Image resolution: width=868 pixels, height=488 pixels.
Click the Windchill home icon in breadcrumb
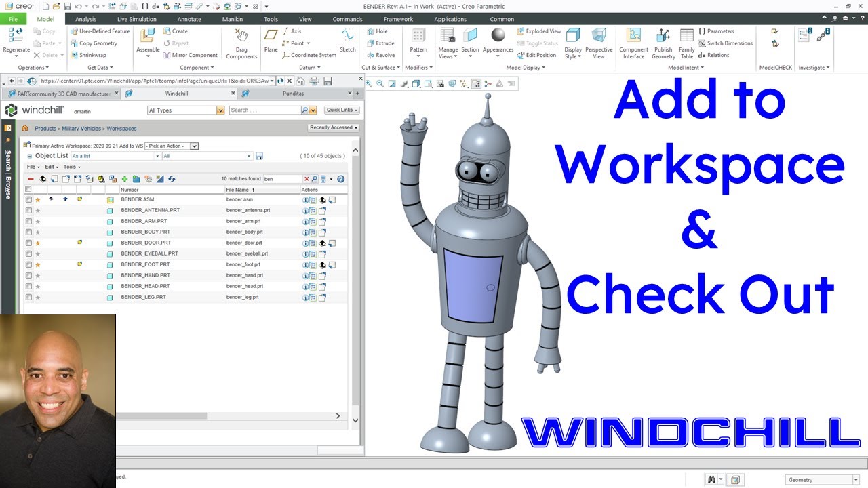(25, 128)
